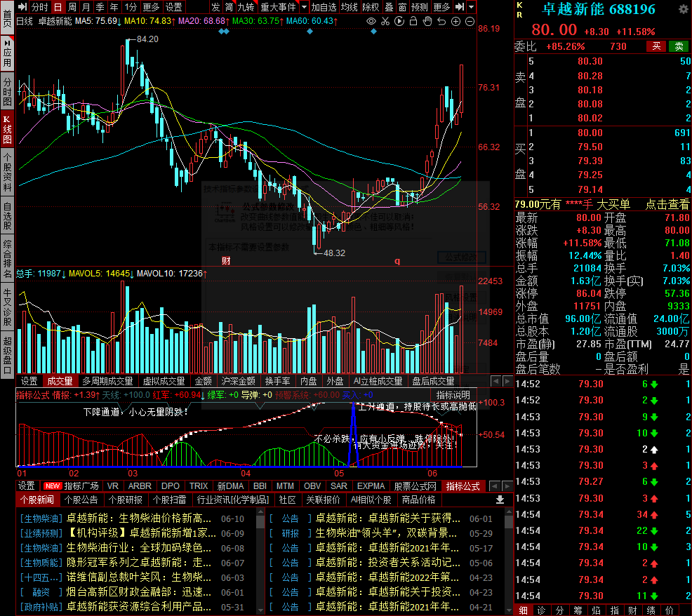The width and height of the screenshot is (692, 616).
Task: Switch to the 换手率 indicator tab
Action: pos(278,381)
